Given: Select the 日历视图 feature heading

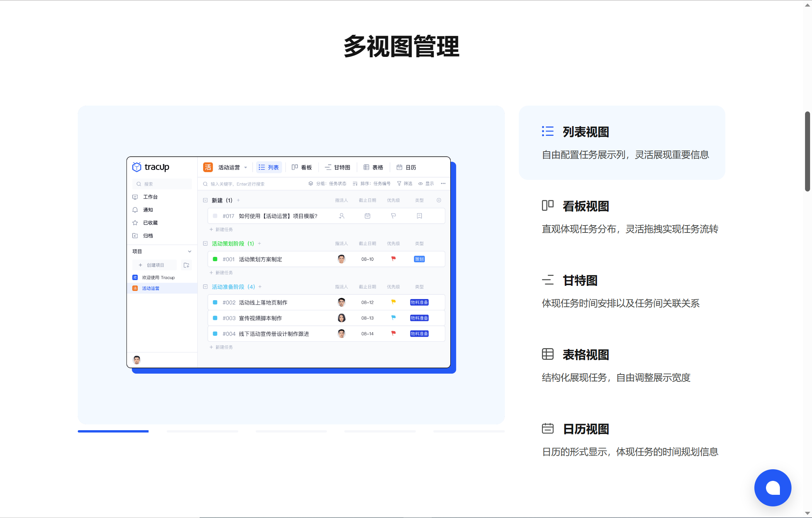Looking at the screenshot, I should coord(586,429).
